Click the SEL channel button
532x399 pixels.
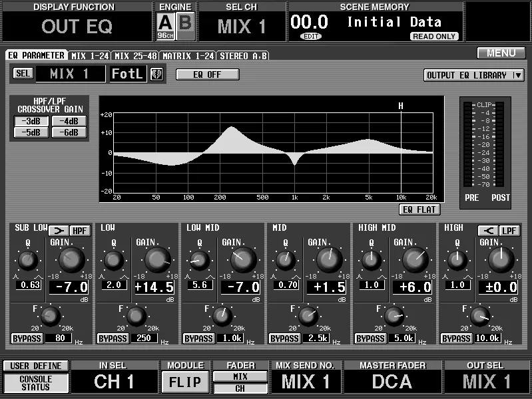pos(23,73)
